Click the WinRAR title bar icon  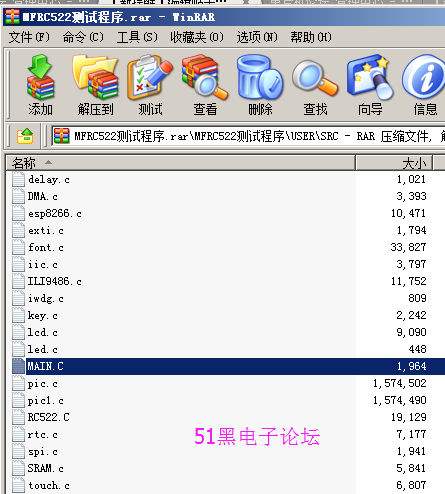tap(12, 17)
